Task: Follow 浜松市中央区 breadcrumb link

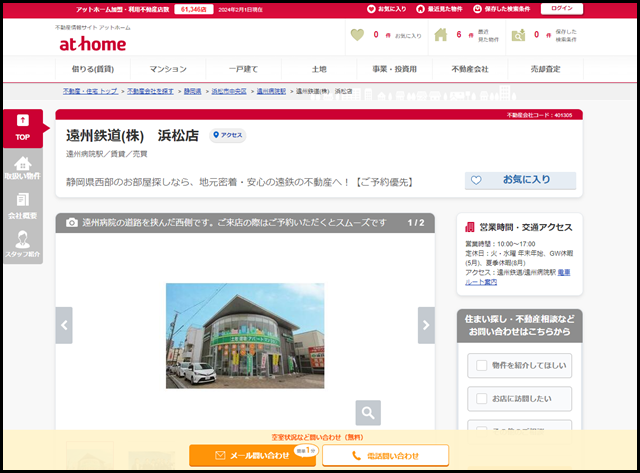Action: (x=229, y=91)
